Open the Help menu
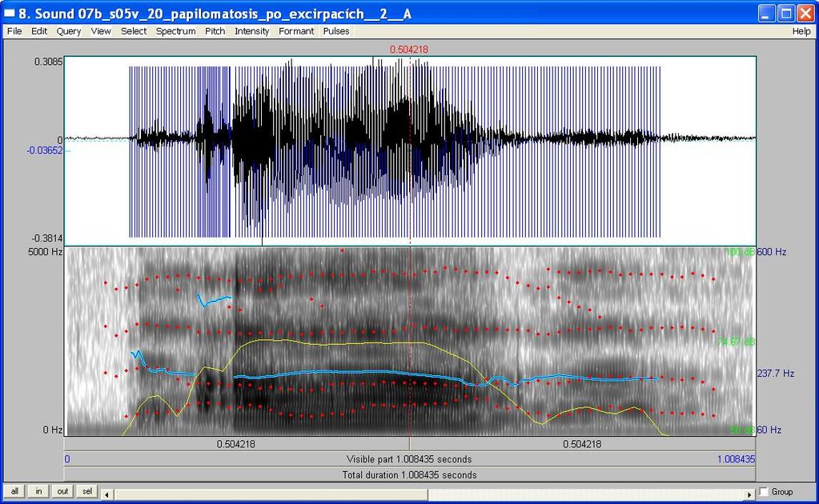Viewport: 819px width, 504px height. click(801, 31)
